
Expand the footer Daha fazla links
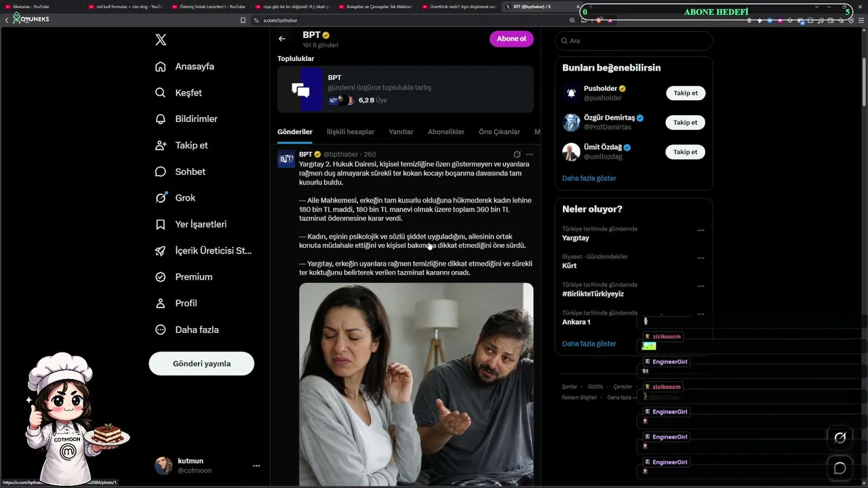(x=622, y=397)
